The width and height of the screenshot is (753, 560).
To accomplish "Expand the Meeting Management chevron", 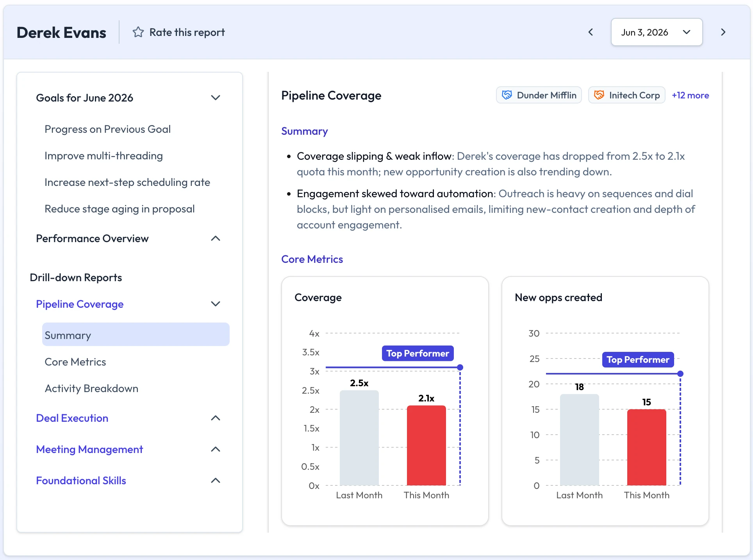I will click(216, 449).
